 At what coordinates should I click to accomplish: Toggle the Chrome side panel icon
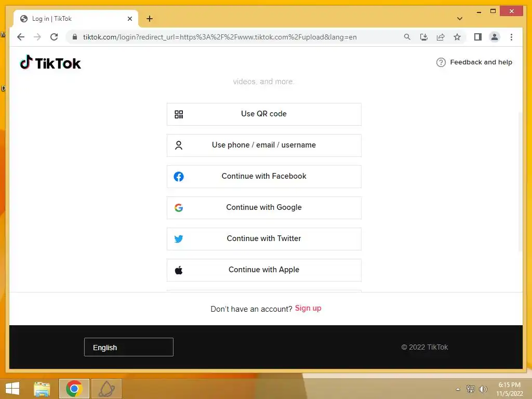[x=478, y=37]
